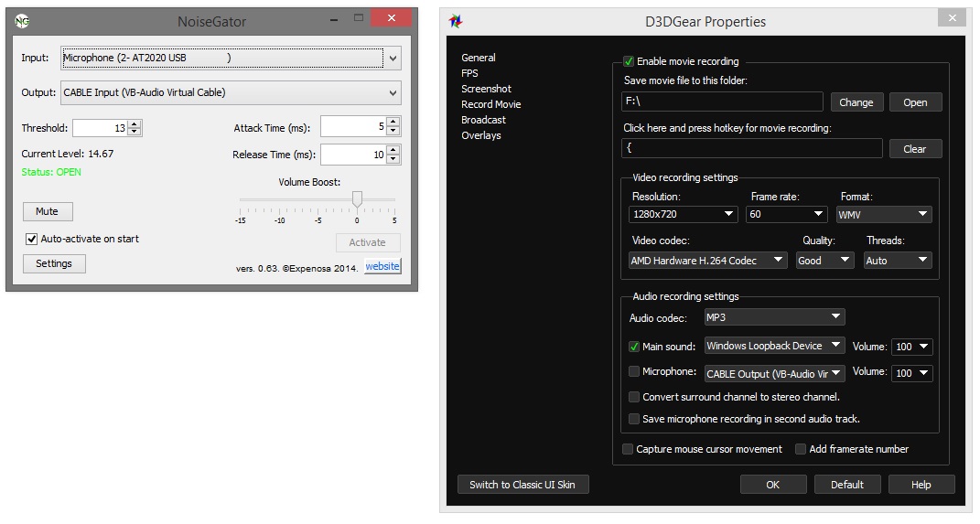
Task: Open the Video codec dropdown
Action: (707, 261)
